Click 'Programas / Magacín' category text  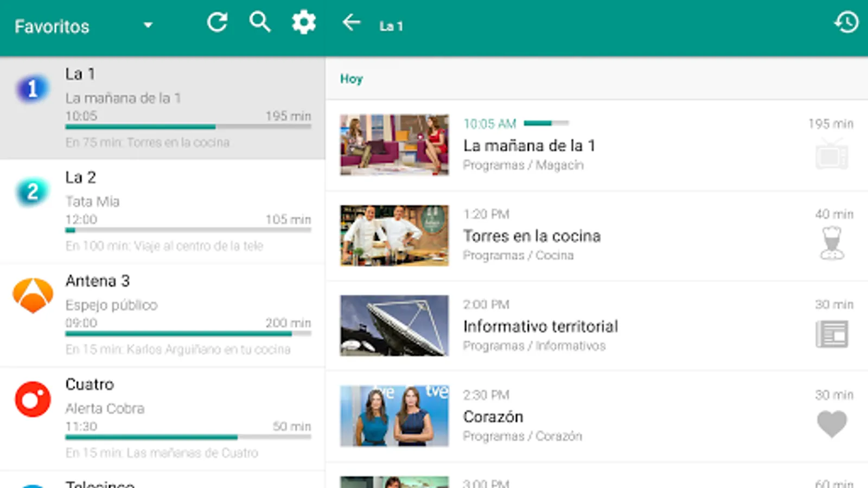pyautogui.click(x=523, y=165)
